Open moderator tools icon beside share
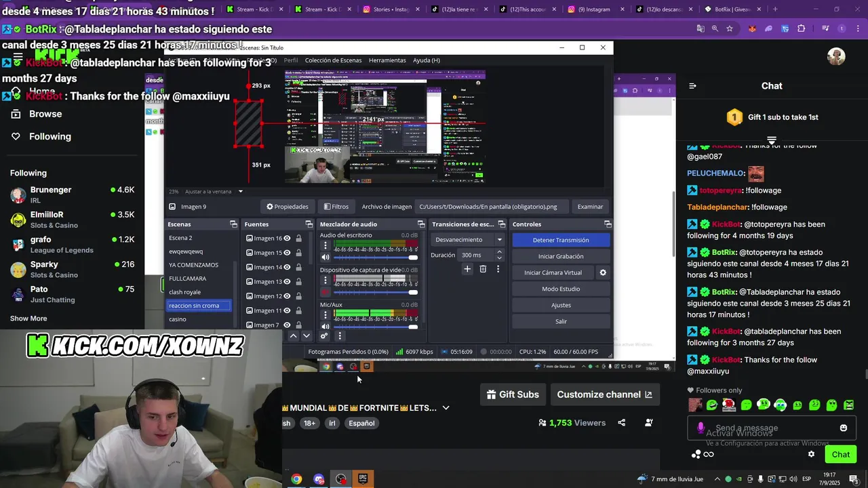Image resolution: width=868 pixels, height=488 pixels. pos(649,423)
